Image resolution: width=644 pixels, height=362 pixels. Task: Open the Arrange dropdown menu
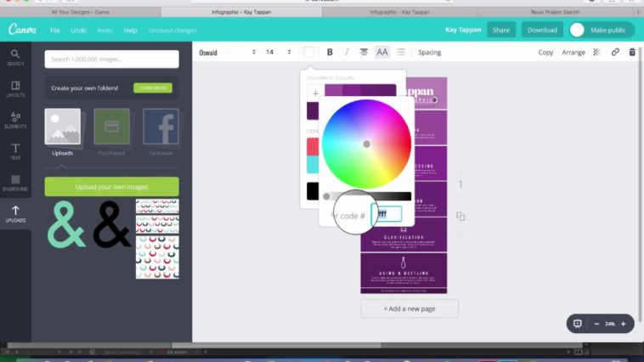click(x=573, y=53)
